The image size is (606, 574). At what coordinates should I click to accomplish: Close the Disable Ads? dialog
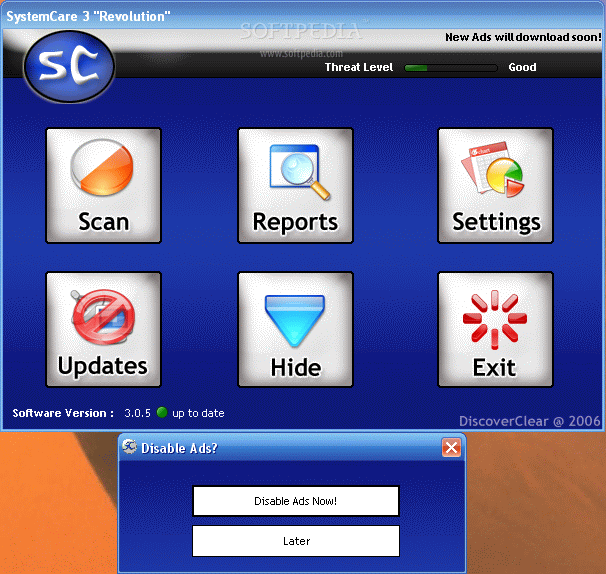click(x=451, y=448)
